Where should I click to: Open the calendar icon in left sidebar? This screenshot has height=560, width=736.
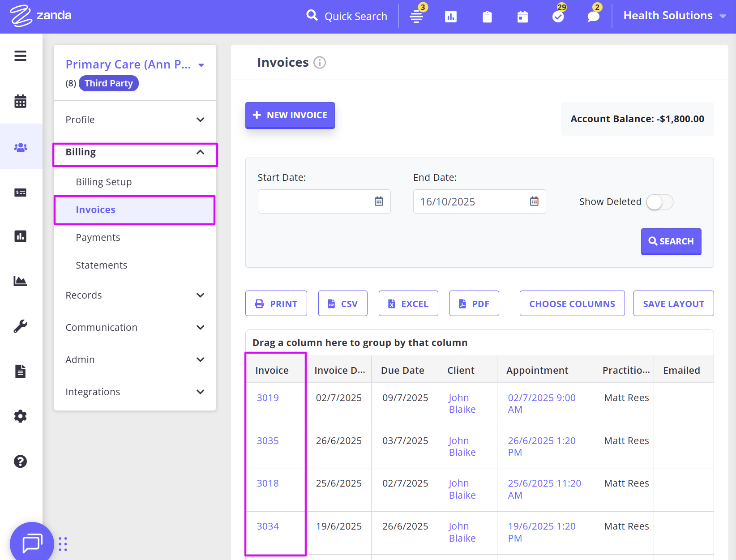[x=20, y=101]
